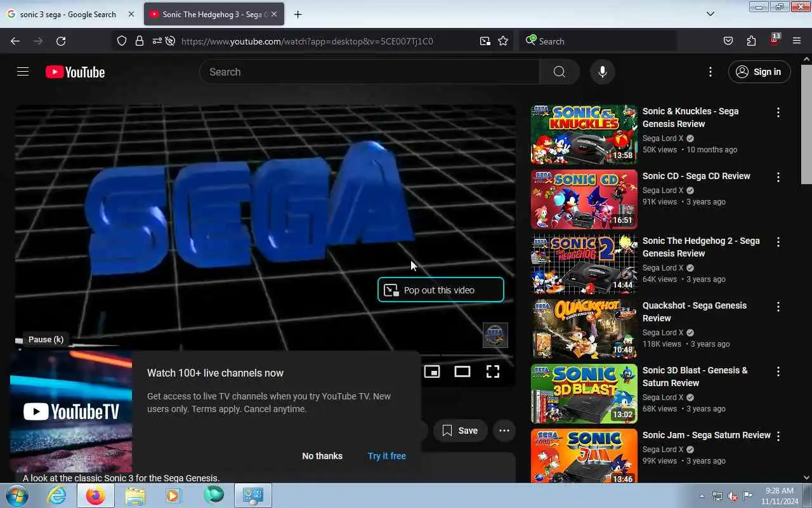Switch to sonic 3 sega Google Search tab

click(68, 14)
